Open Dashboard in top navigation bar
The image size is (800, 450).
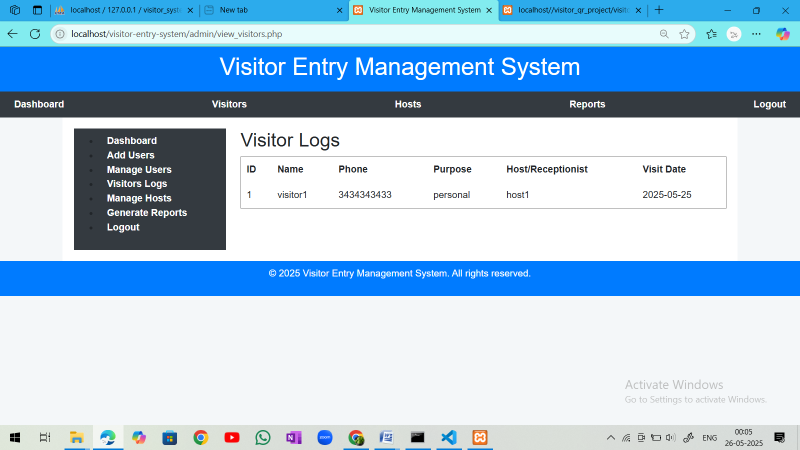tap(39, 104)
